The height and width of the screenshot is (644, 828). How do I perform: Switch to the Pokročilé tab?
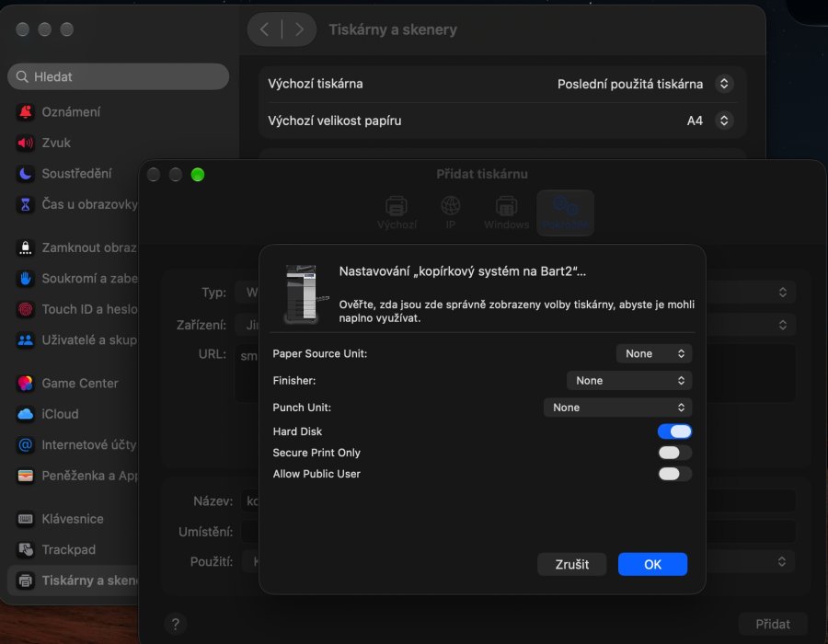(x=565, y=213)
